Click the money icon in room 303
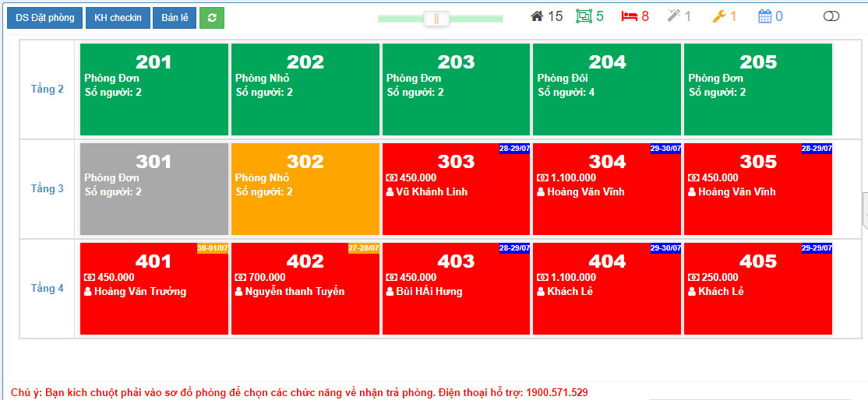 click(x=391, y=178)
